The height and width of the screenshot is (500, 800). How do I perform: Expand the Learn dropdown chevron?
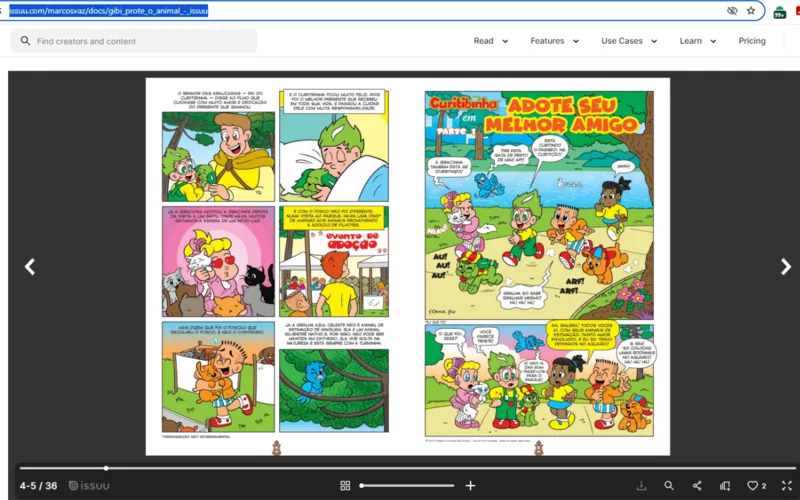(713, 41)
